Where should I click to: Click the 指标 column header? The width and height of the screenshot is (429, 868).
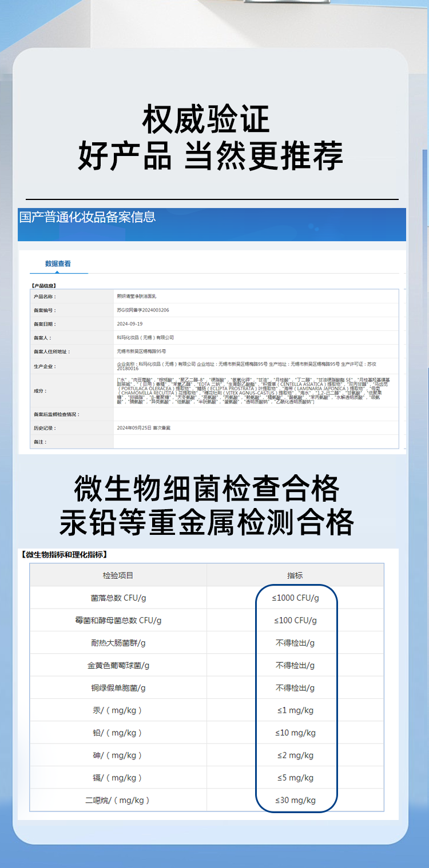(295, 575)
